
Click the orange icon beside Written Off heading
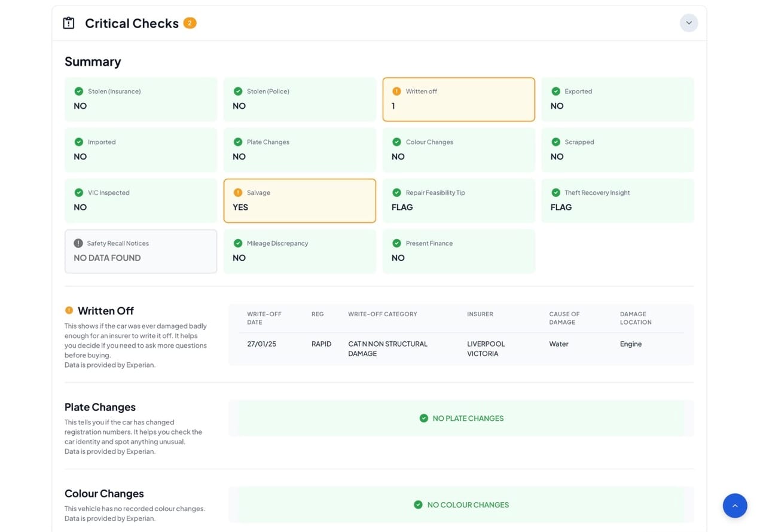(69, 311)
